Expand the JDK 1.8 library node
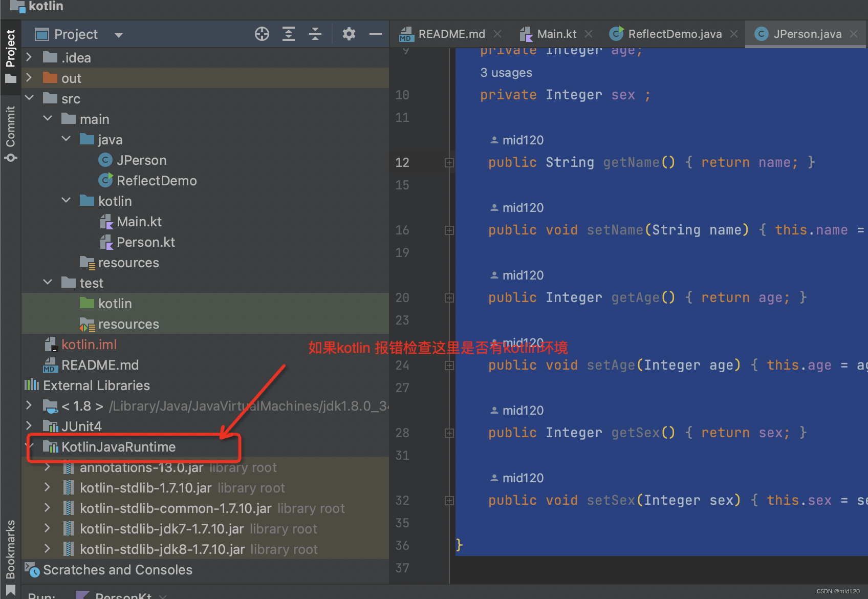This screenshot has height=599, width=868. 29,405
